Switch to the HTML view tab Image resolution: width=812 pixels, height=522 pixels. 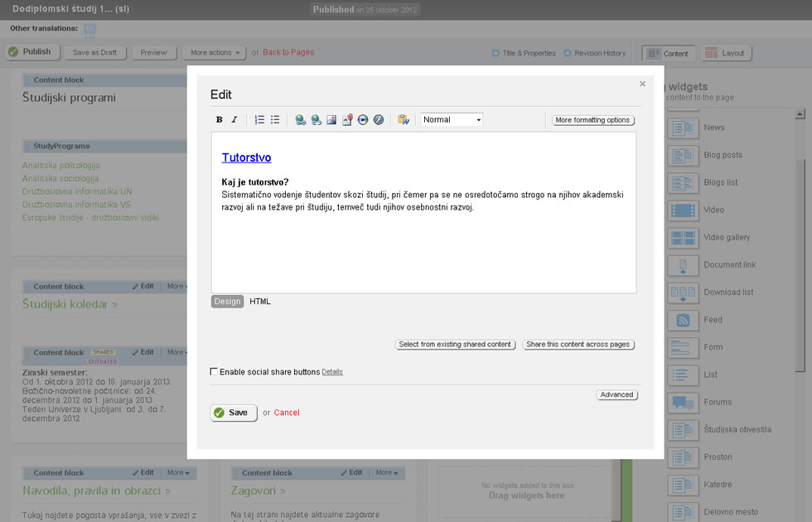point(260,302)
